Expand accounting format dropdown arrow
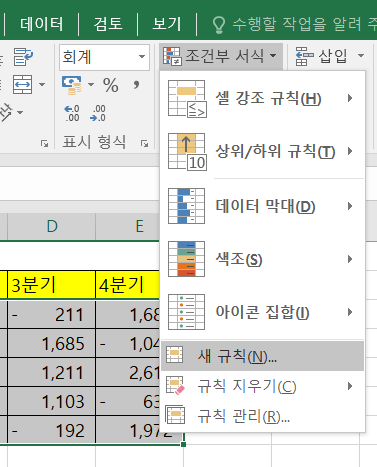Viewport: 377px width, 467px height. [x=91, y=85]
